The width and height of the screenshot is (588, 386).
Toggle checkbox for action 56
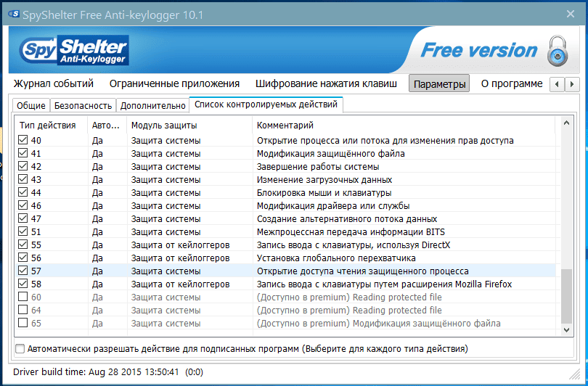tap(23, 258)
